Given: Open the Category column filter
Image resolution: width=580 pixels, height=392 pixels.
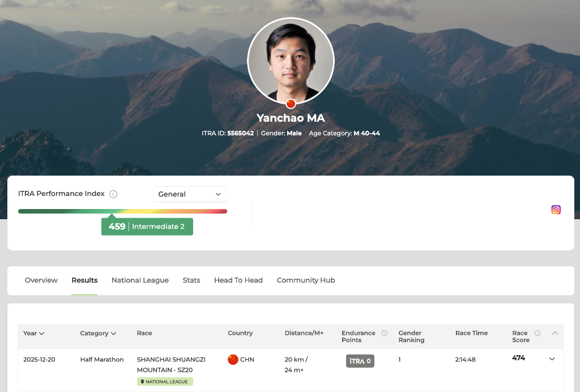Looking at the screenshot, I should coord(98,333).
